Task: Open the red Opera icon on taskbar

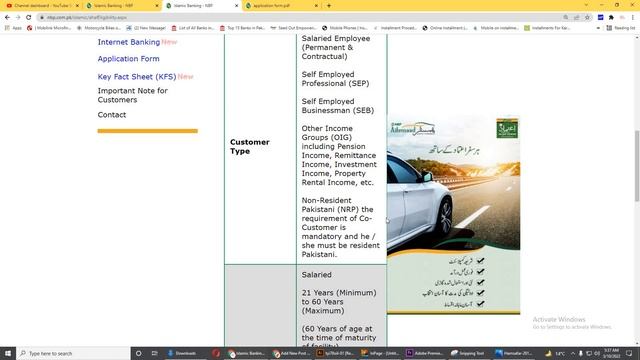Action: click(216, 353)
